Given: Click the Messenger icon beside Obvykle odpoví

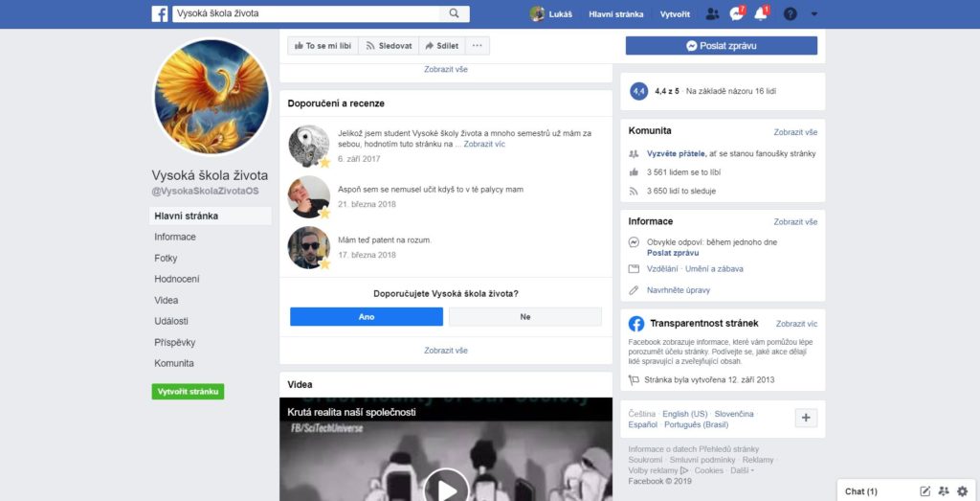Looking at the screenshot, I should click(634, 242).
